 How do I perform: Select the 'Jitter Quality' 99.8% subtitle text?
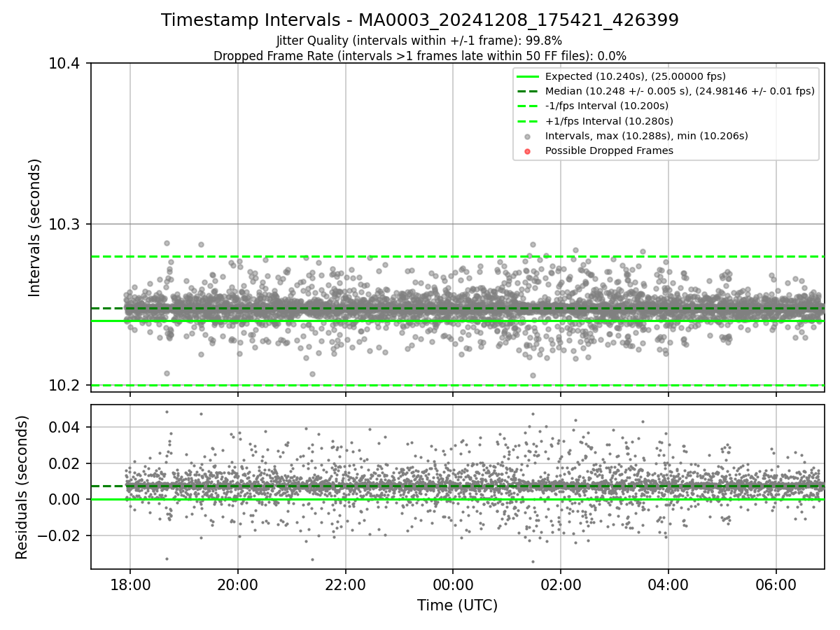419,41
